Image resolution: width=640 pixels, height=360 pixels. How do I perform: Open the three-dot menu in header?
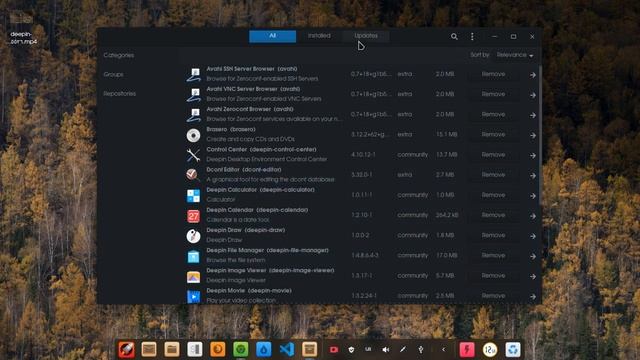tap(472, 37)
